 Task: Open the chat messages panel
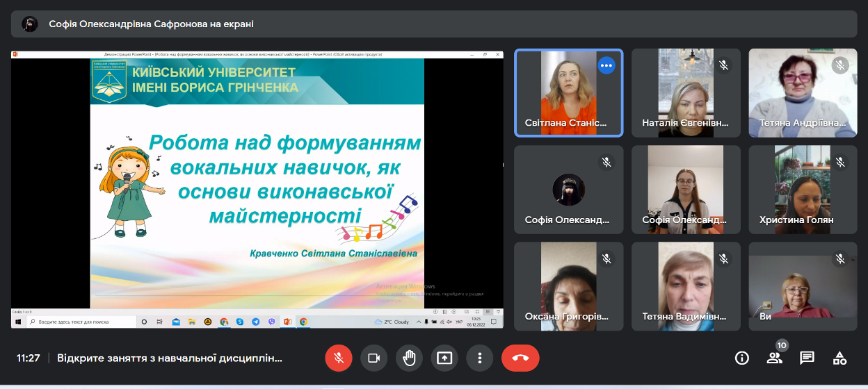click(x=807, y=358)
